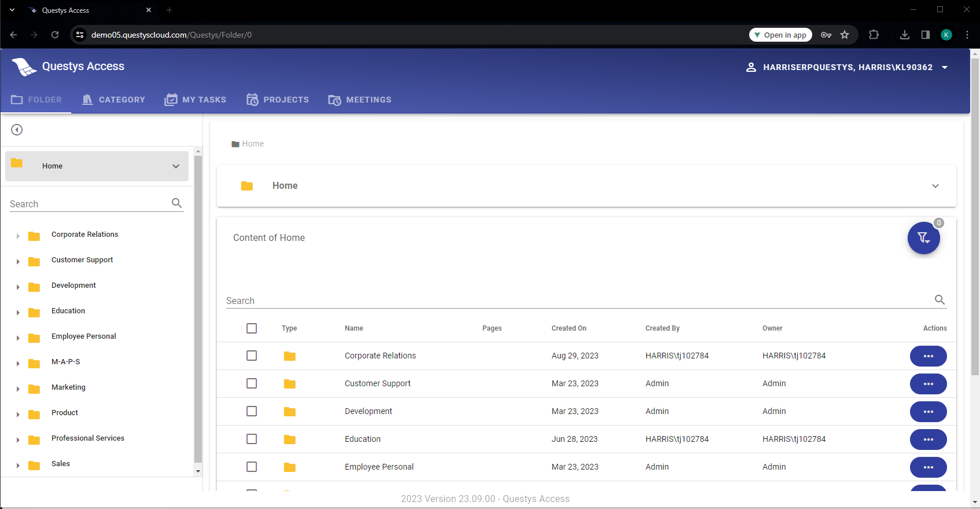
Task: Click the Employee Personal folder icon in table
Action: [290, 467]
